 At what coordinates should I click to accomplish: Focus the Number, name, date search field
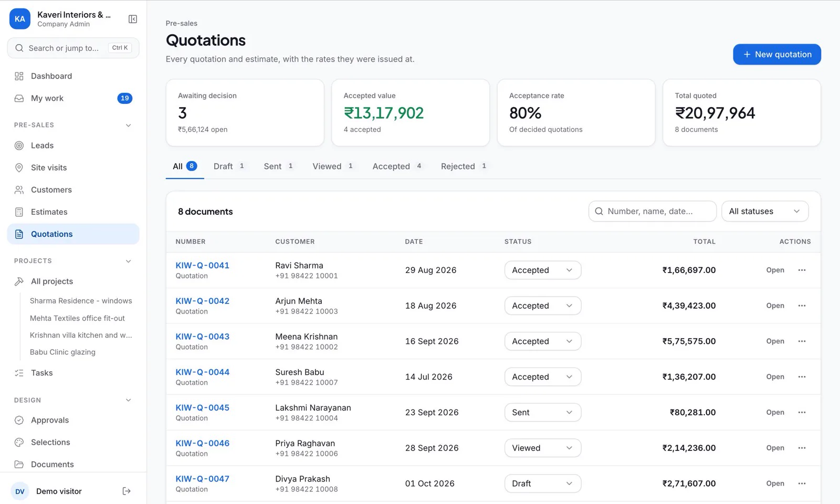click(653, 211)
